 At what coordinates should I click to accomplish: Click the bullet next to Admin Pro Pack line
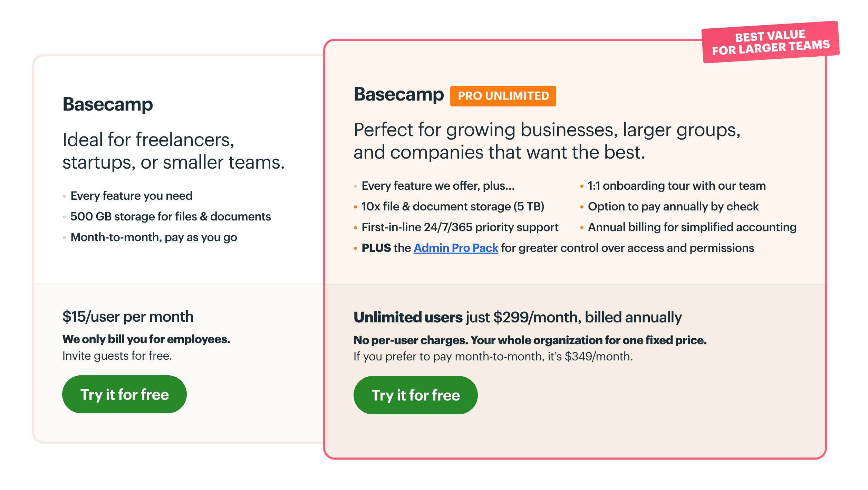click(356, 248)
